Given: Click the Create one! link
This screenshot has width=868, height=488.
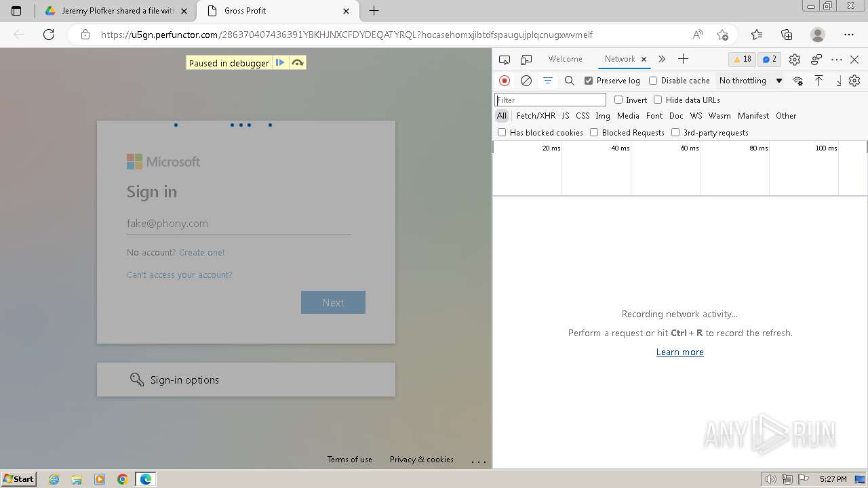Looking at the screenshot, I should [x=201, y=252].
